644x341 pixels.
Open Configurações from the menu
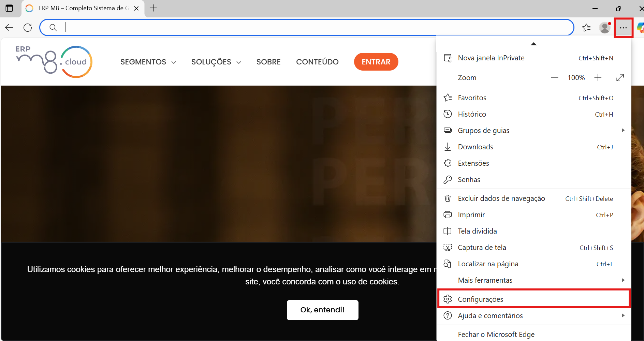click(533, 299)
